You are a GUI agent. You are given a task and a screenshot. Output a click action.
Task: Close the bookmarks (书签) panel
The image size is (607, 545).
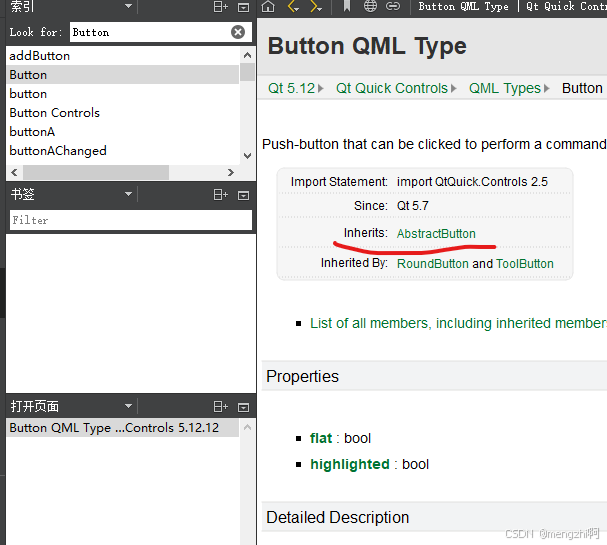click(x=243, y=195)
